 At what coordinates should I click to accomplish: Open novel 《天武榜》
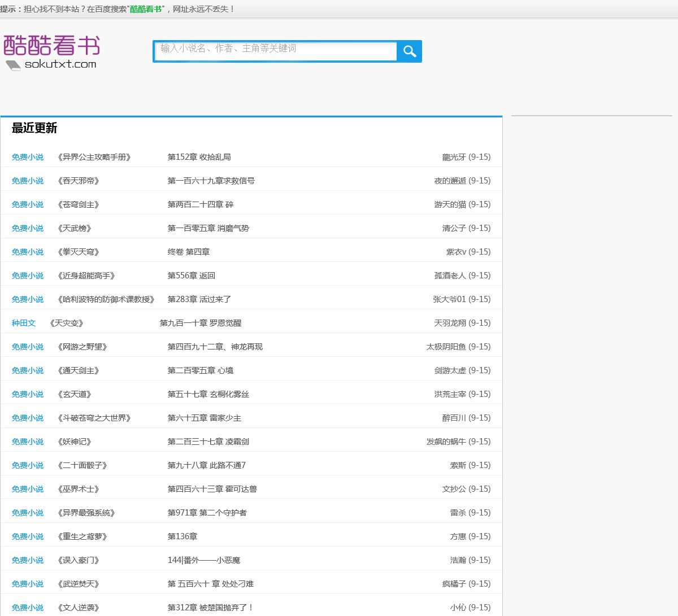click(75, 228)
